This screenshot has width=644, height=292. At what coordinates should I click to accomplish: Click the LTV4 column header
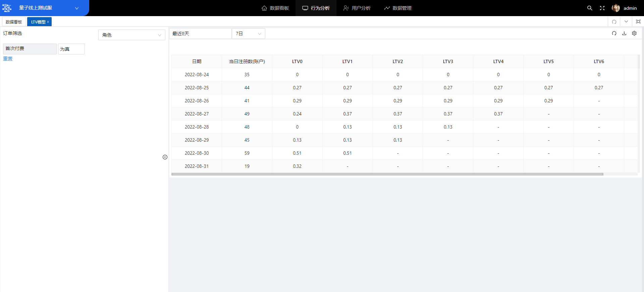point(498,61)
